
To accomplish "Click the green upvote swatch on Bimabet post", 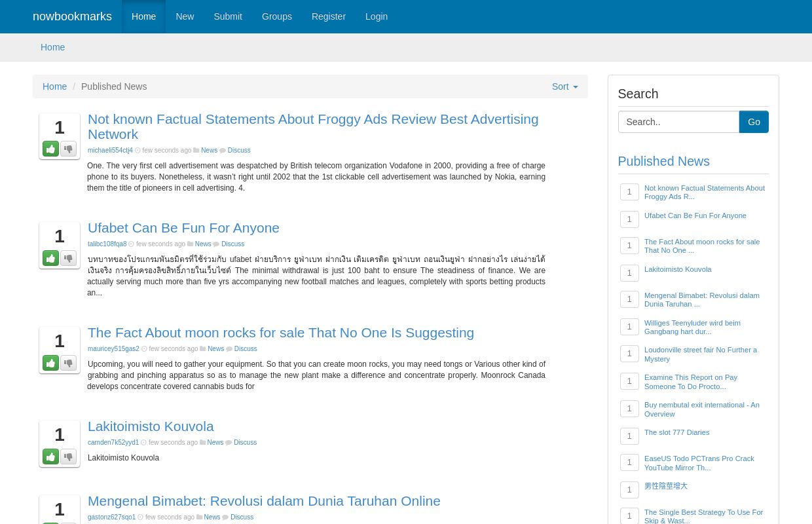I will click(50, 523).
